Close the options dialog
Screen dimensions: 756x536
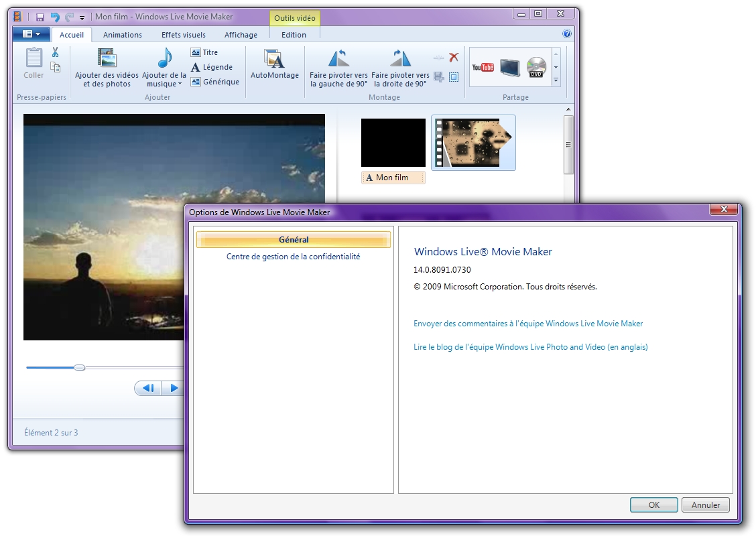click(x=724, y=209)
